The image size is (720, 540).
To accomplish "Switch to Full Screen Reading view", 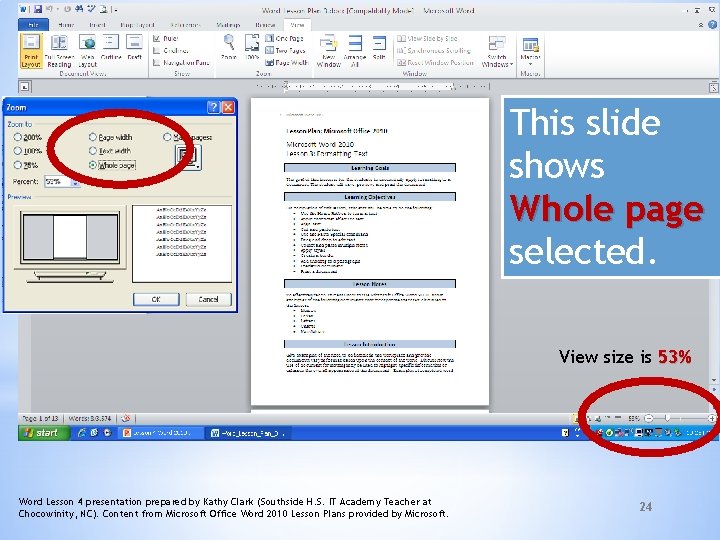I will tap(59, 51).
